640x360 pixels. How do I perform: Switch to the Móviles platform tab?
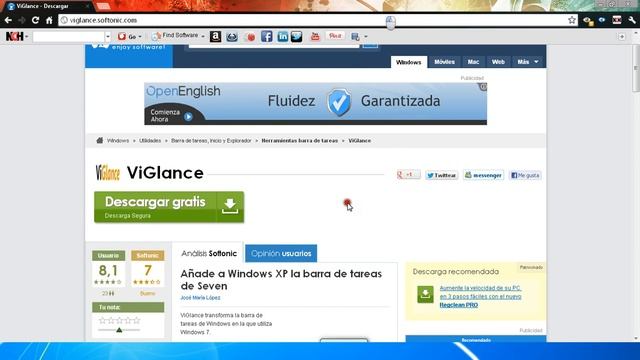(444, 62)
